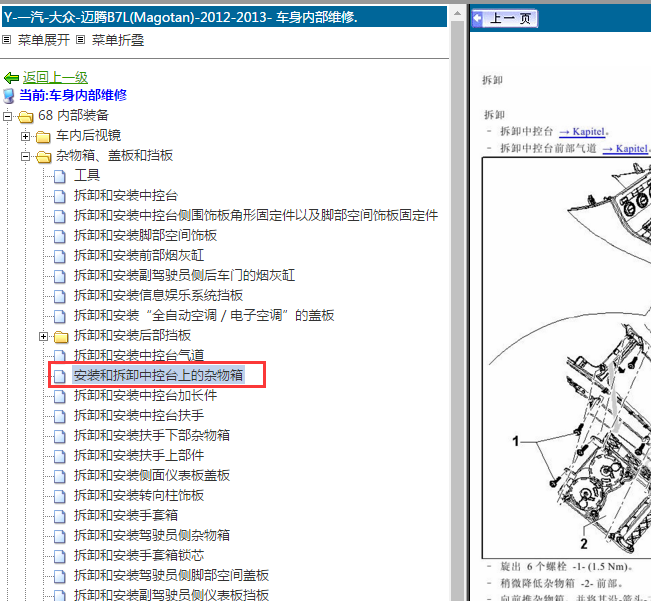Open 拆卸和安装驾驶员侧脚部空间盖板 entry
This screenshot has height=601, width=651.
coord(171,575)
